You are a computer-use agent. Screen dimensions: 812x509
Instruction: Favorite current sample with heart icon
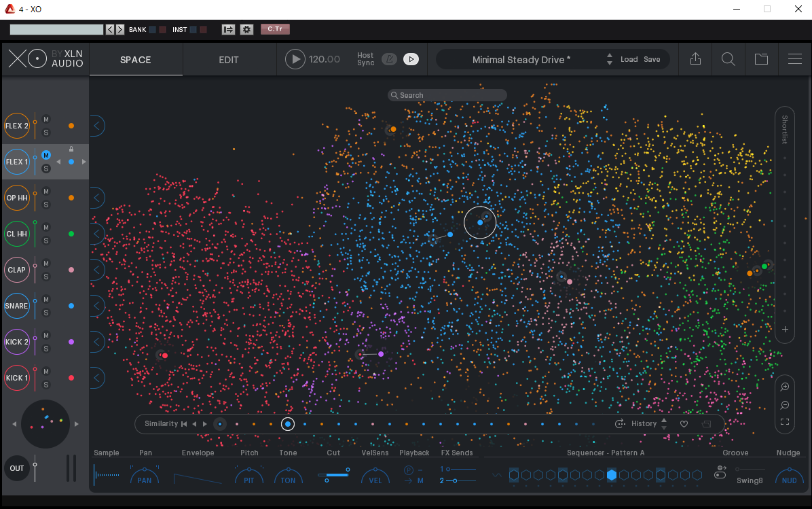(x=684, y=424)
